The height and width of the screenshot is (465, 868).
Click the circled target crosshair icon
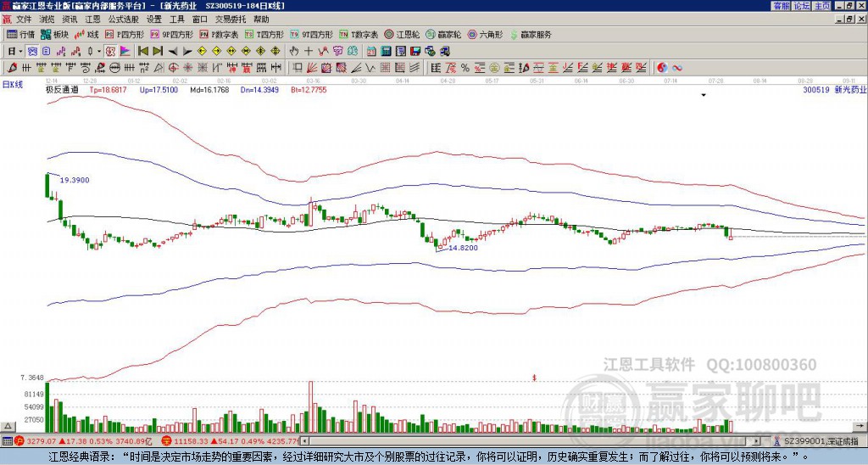pos(173,68)
